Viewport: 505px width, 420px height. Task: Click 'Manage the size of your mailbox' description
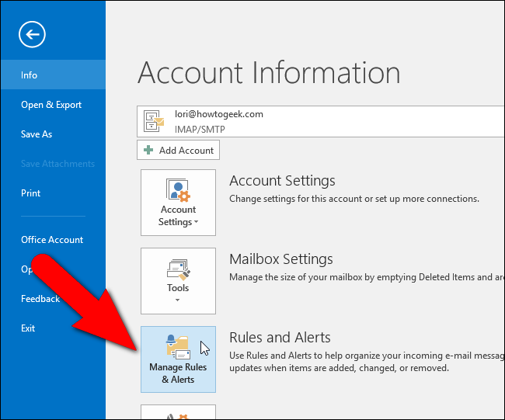tap(367, 277)
